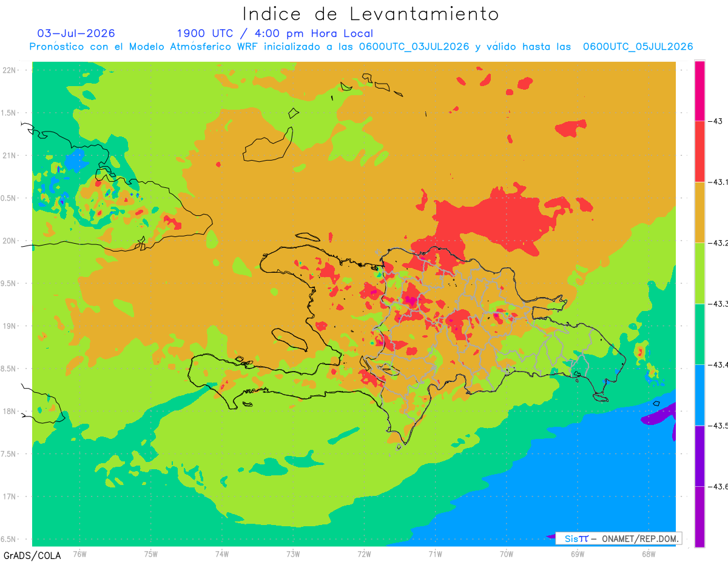This screenshot has width=728, height=562.
Task: Click the date text '03-Jul-2026'
Action: (x=76, y=33)
